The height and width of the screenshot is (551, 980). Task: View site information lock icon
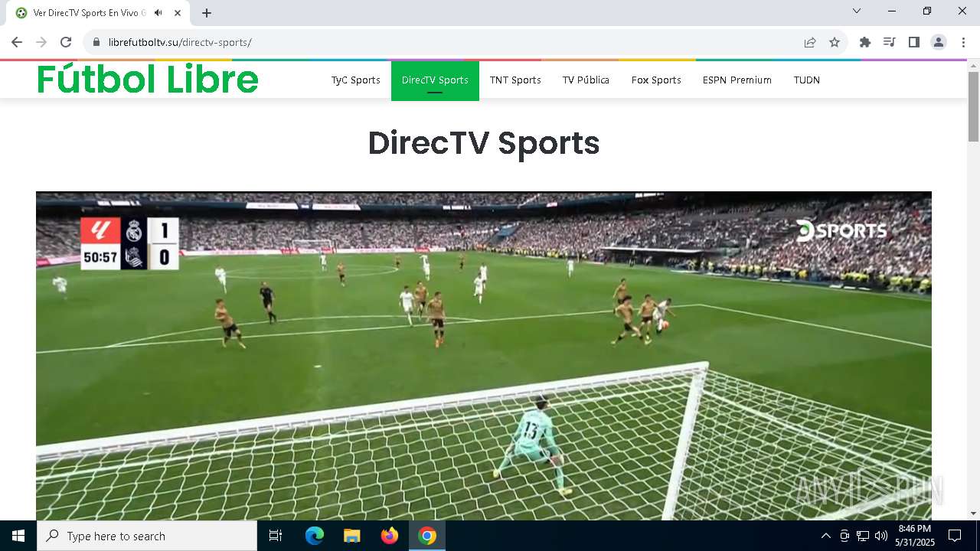96,42
